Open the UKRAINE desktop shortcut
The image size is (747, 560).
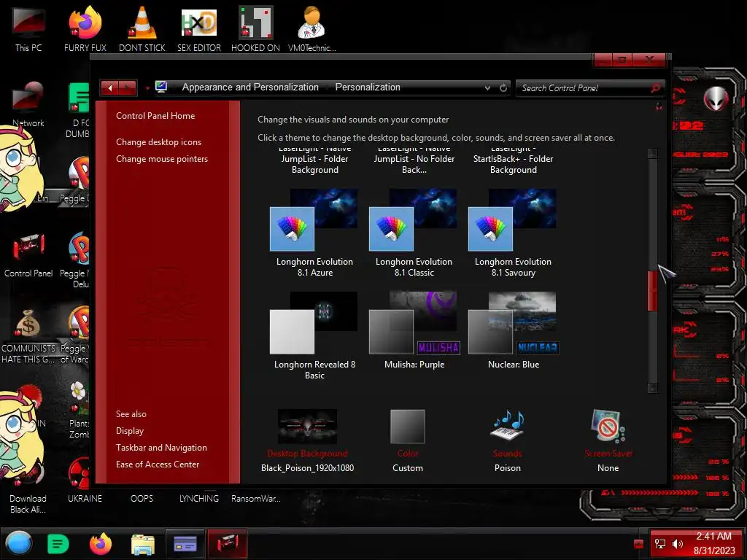pyautogui.click(x=85, y=498)
